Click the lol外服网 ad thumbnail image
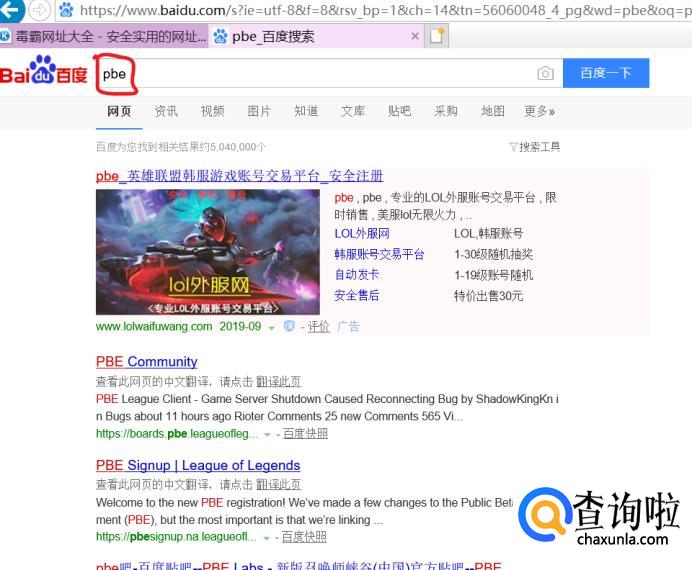 click(x=208, y=252)
